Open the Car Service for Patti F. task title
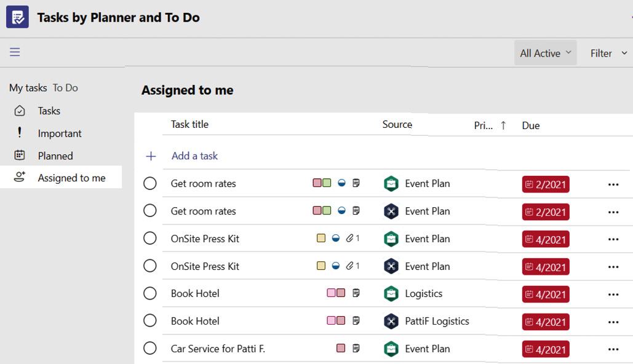Viewport: 633px width, 364px height. [218, 349]
